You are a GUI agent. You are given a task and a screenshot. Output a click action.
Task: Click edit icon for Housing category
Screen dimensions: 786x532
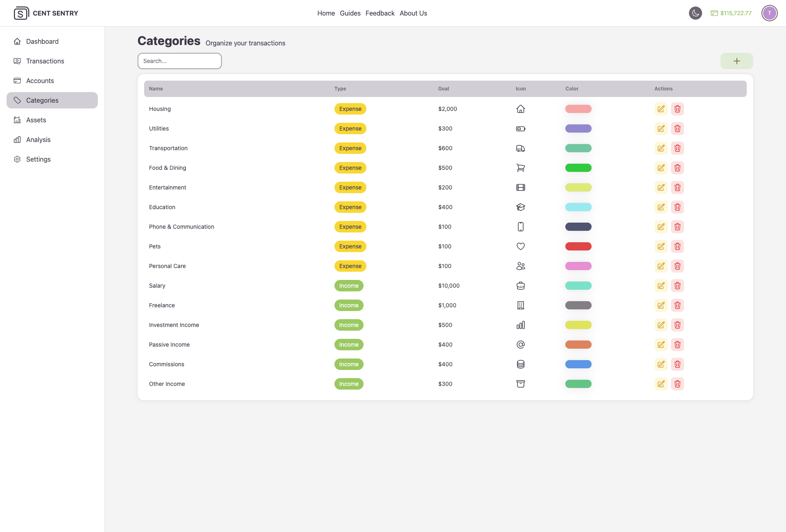pos(661,109)
